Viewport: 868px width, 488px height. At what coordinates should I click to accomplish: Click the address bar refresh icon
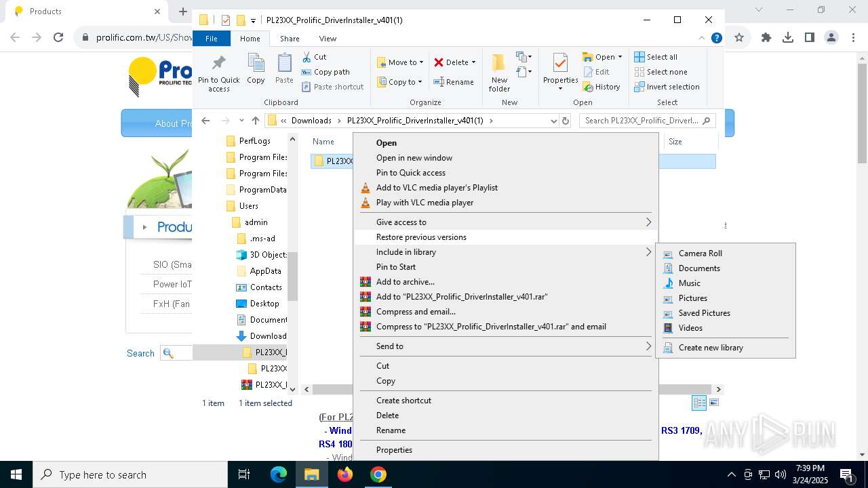(x=566, y=121)
